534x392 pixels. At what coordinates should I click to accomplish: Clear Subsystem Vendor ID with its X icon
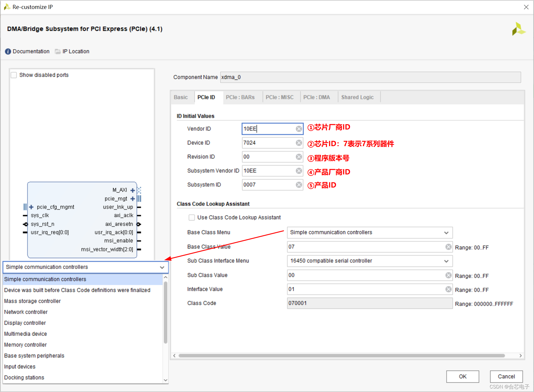click(x=299, y=171)
